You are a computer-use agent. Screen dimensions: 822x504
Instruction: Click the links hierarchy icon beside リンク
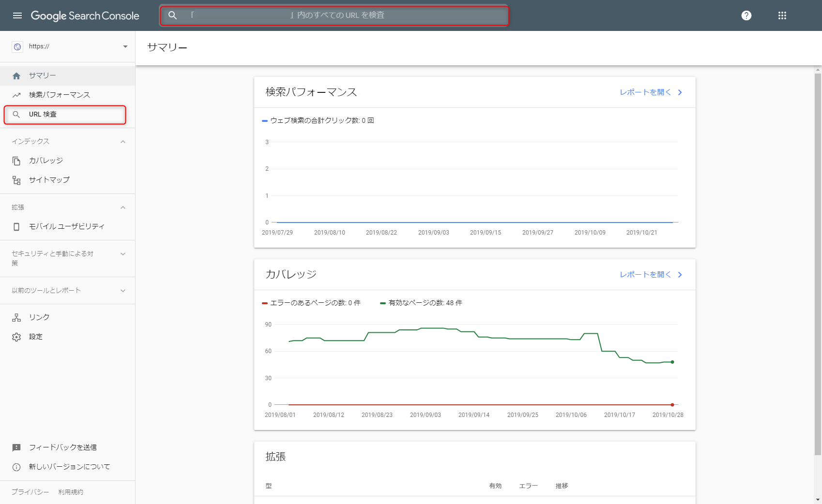click(x=16, y=318)
